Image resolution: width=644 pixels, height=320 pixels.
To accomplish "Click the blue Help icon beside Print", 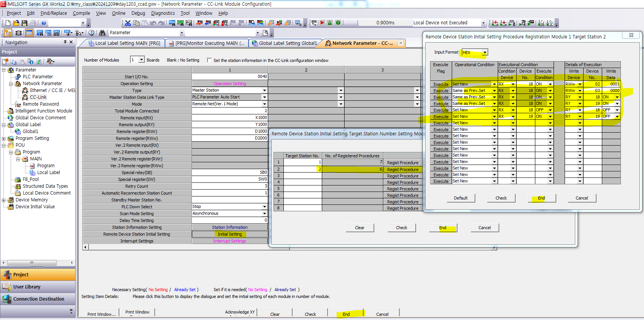I will tap(44, 23).
